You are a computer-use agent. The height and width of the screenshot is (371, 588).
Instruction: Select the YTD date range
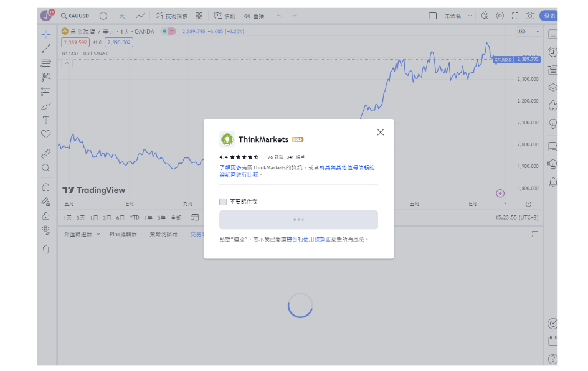point(135,218)
